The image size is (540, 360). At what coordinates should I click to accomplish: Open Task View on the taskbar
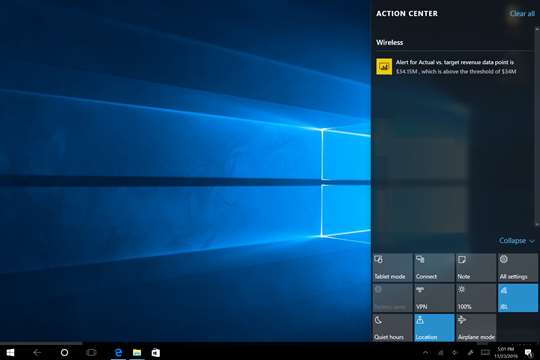coord(91,352)
